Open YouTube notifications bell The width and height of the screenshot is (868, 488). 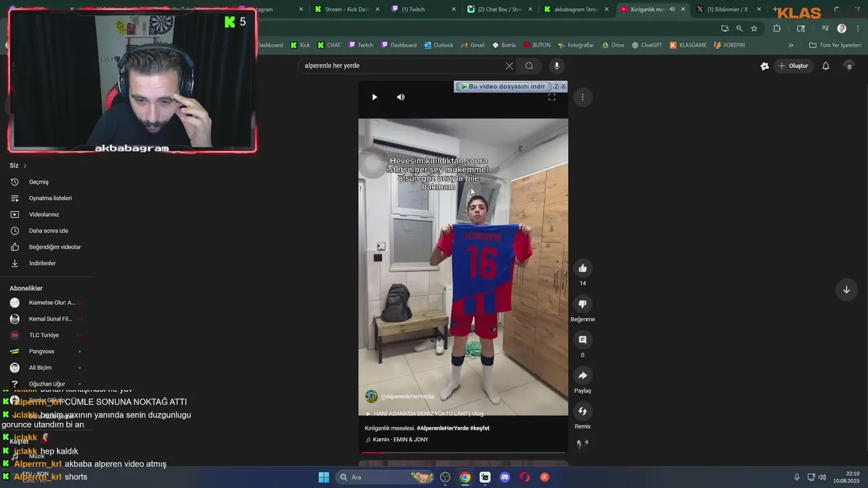[x=826, y=66]
